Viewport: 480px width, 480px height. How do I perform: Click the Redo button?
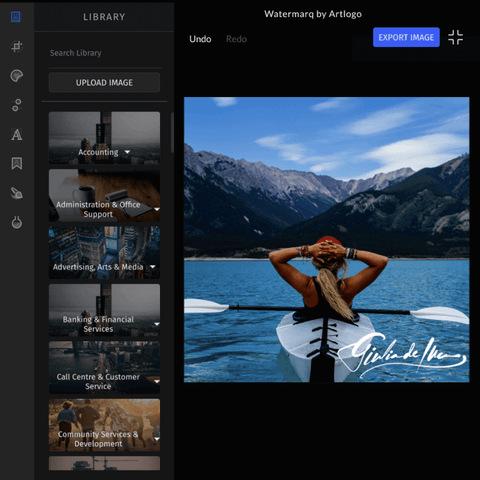(x=236, y=39)
